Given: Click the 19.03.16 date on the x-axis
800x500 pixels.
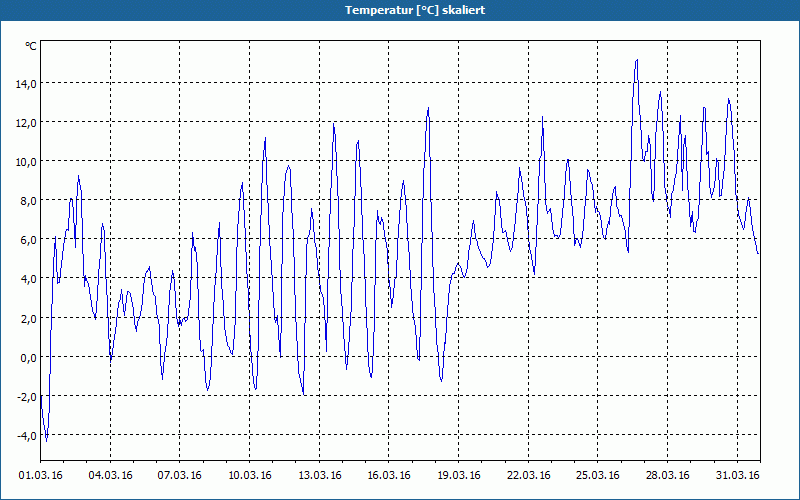Looking at the screenshot, I should (458, 475).
